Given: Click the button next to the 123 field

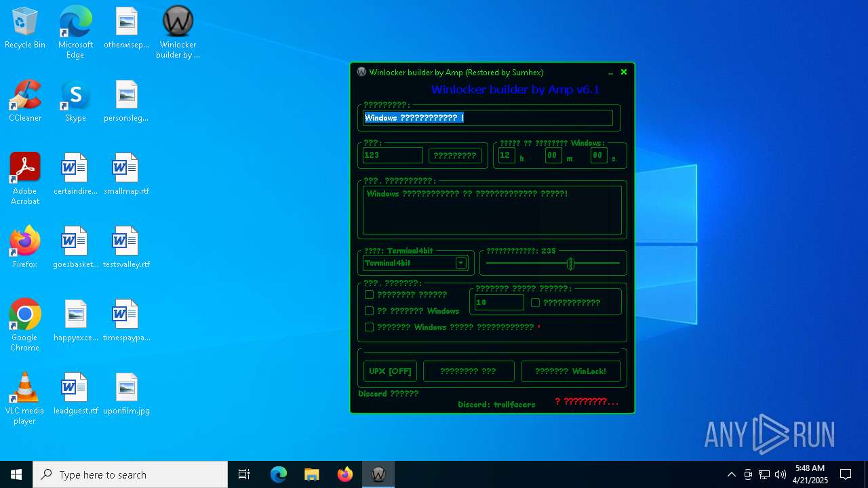Looking at the screenshot, I should coord(455,155).
